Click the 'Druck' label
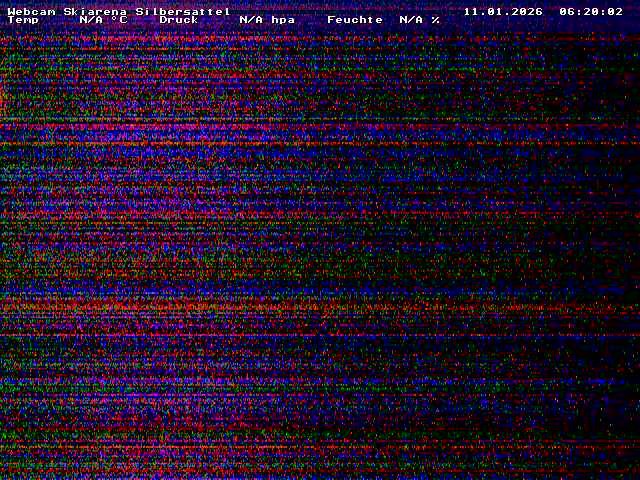 [x=179, y=20]
